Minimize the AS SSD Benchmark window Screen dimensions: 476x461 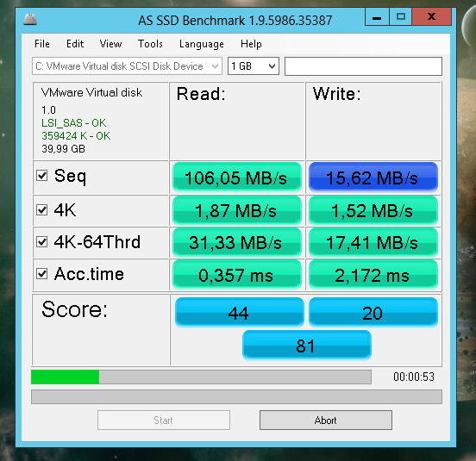click(x=377, y=16)
